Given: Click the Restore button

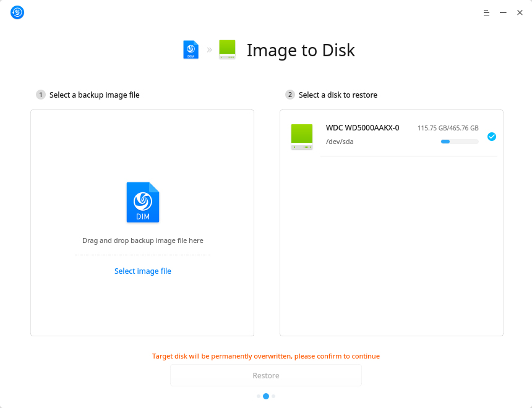Looking at the screenshot, I should coord(266,375).
